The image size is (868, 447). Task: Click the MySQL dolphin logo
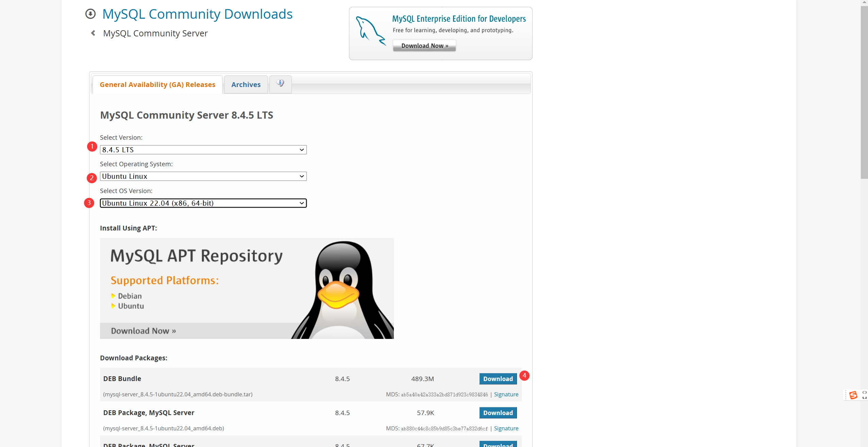[x=370, y=31]
